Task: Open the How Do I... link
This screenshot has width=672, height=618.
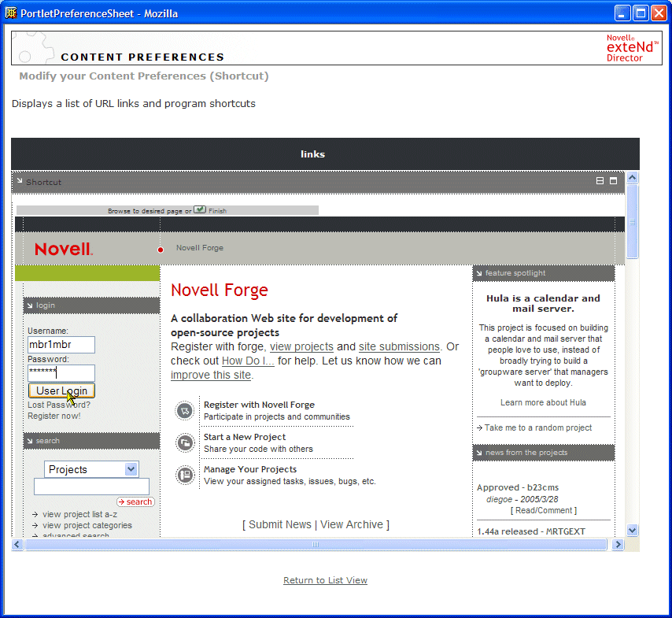Action: coord(248,361)
